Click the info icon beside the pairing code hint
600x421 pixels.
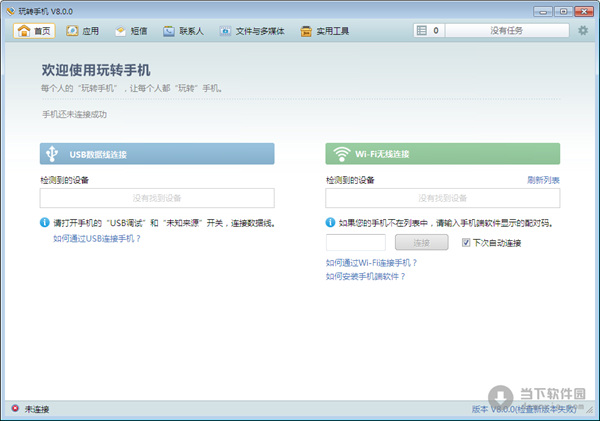(x=331, y=222)
